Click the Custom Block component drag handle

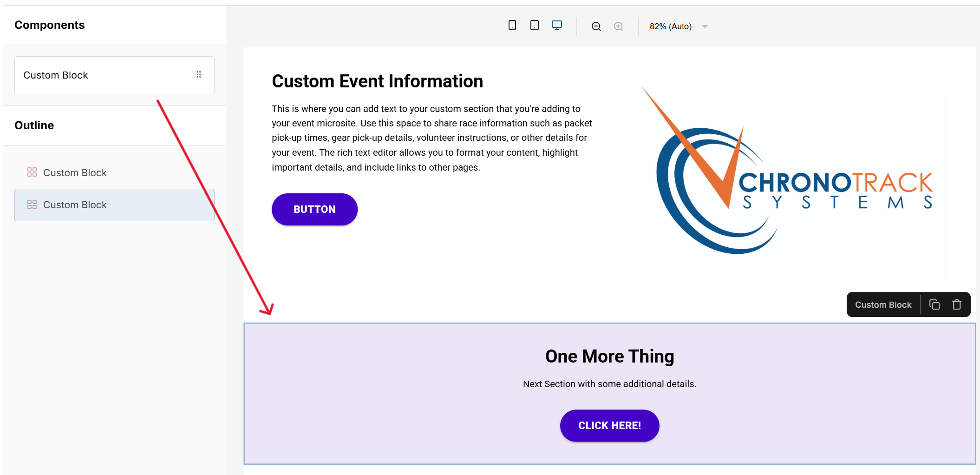tap(199, 75)
